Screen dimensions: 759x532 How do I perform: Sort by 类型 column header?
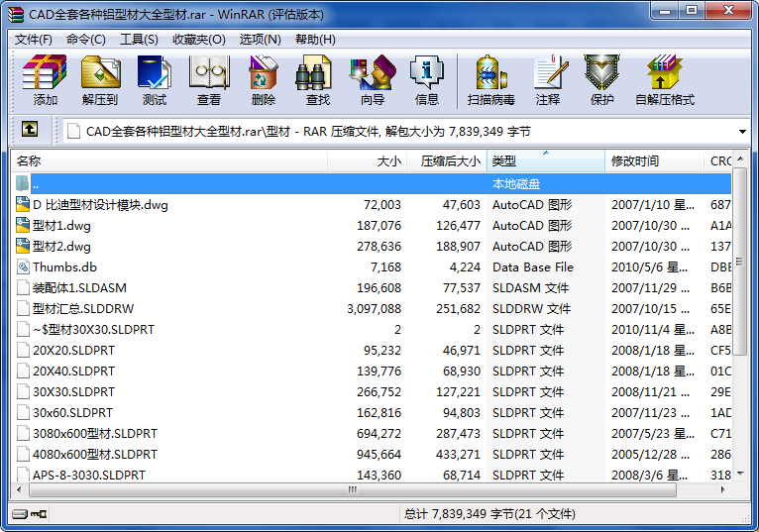coord(546,161)
